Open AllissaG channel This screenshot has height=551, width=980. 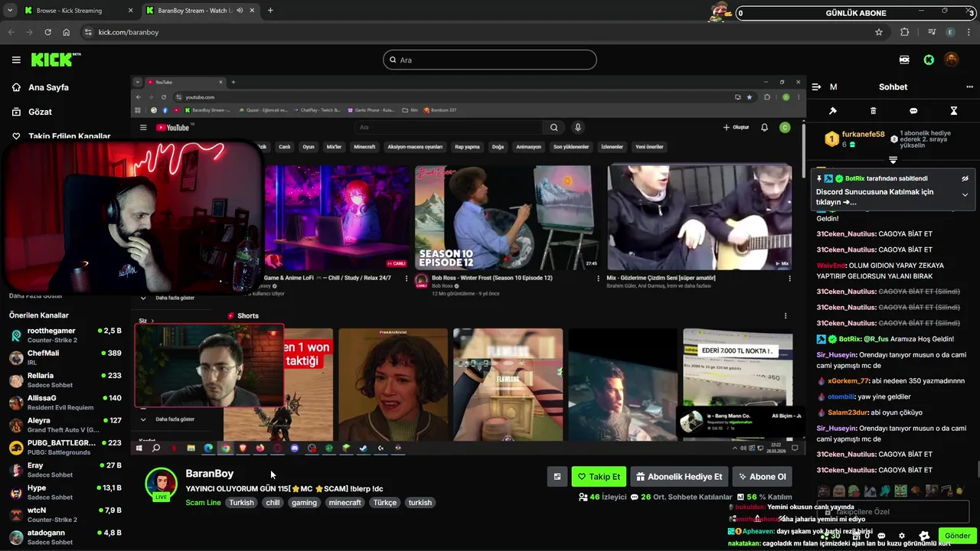click(65, 403)
